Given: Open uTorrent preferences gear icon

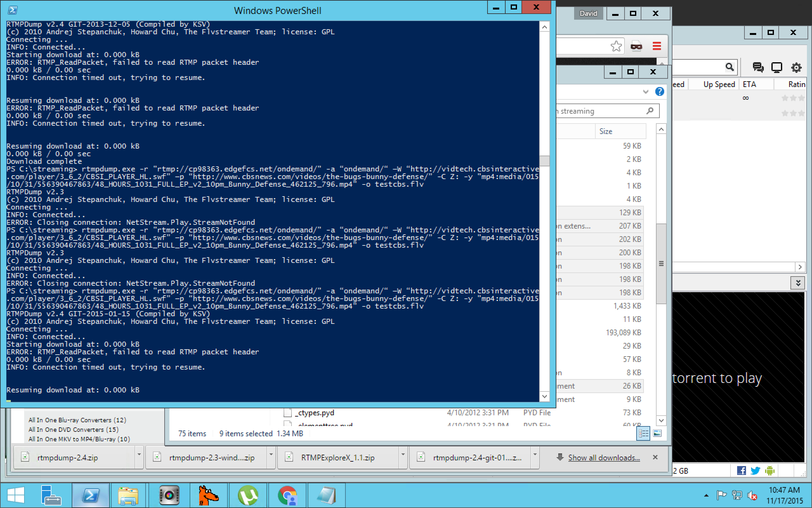Looking at the screenshot, I should coord(796,67).
